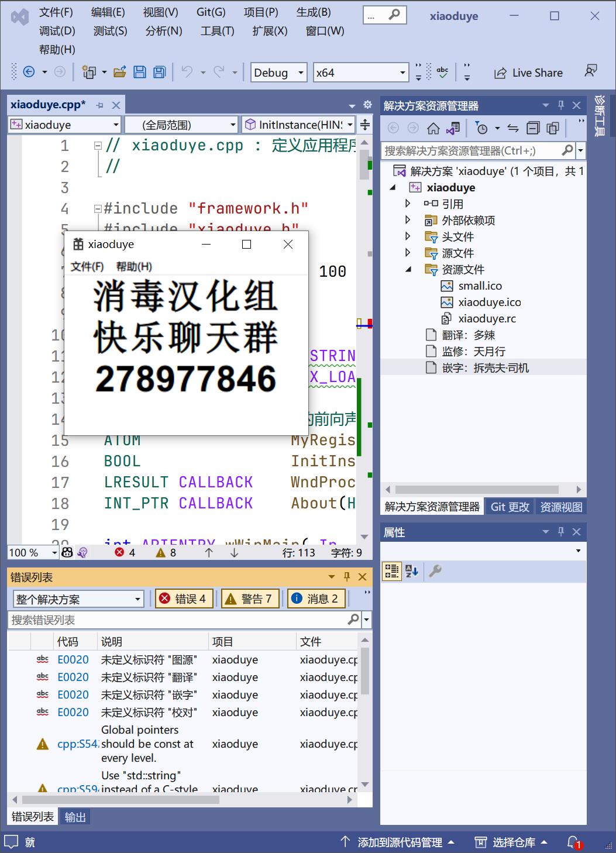
Task: Click the Save file icon
Action: pos(140,73)
